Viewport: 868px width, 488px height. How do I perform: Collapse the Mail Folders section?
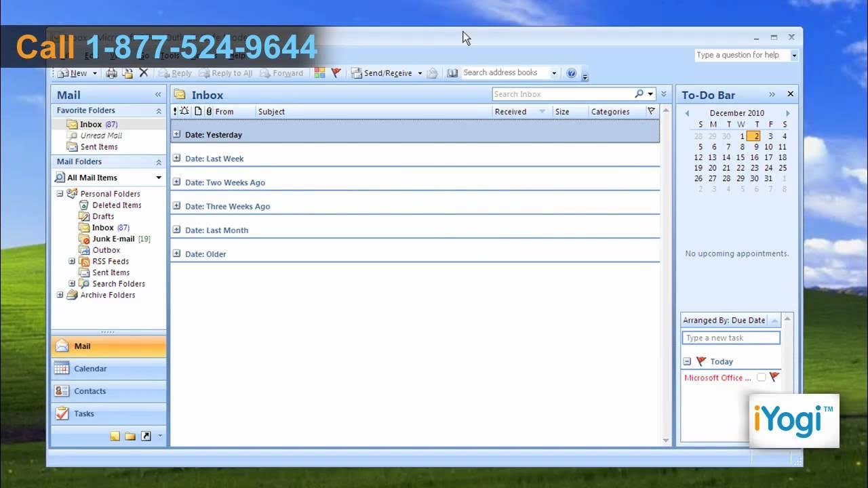click(x=159, y=162)
